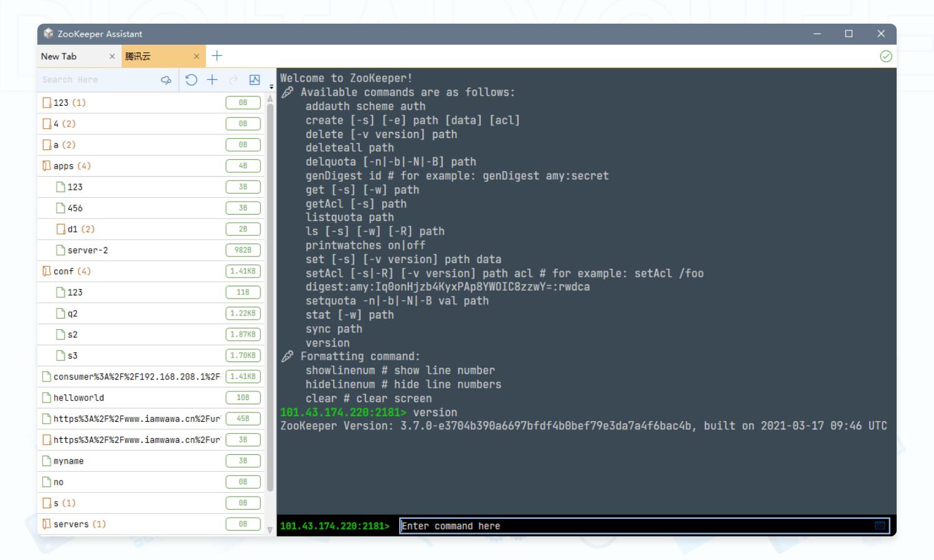Click the green connection status checkmark
The height and width of the screenshot is (560, 934).
[x=885, y=57]
